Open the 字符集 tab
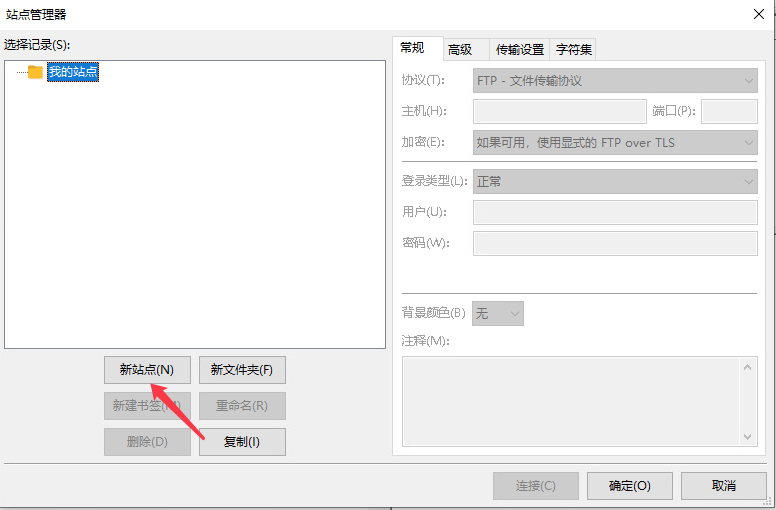Screen dimensions: 776x510 click(x=573, y=49)
